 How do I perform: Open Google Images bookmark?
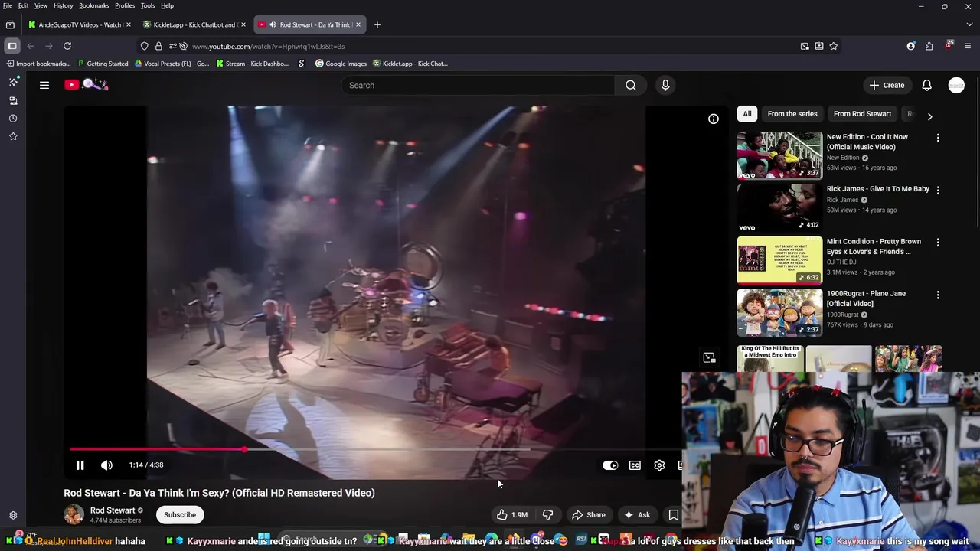341,64
